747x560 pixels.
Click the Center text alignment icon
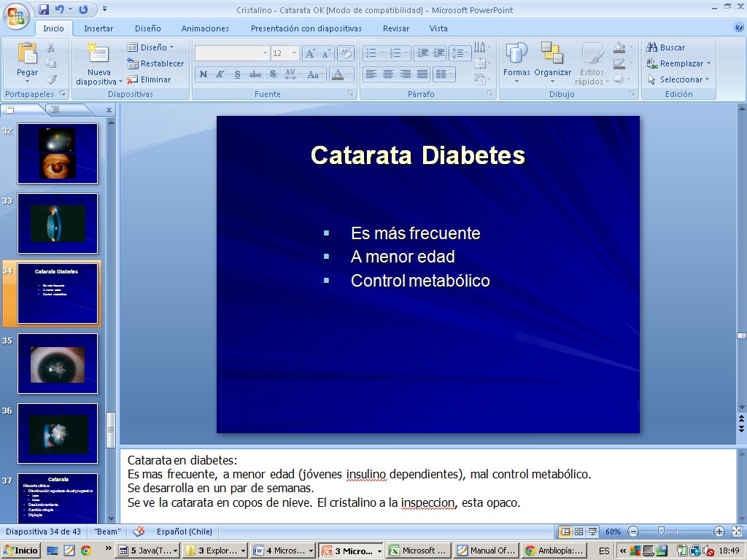pyautogui.click(x=388, y=74)
